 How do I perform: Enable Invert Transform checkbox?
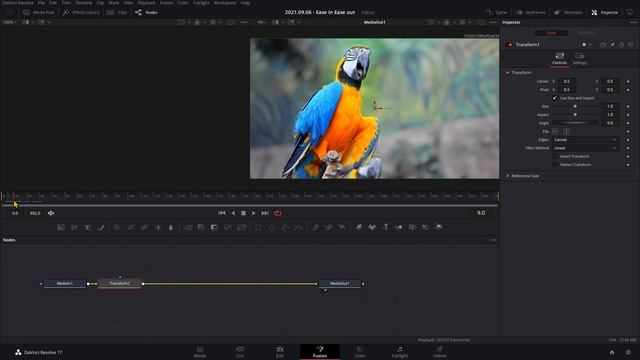tap(554, 156)
